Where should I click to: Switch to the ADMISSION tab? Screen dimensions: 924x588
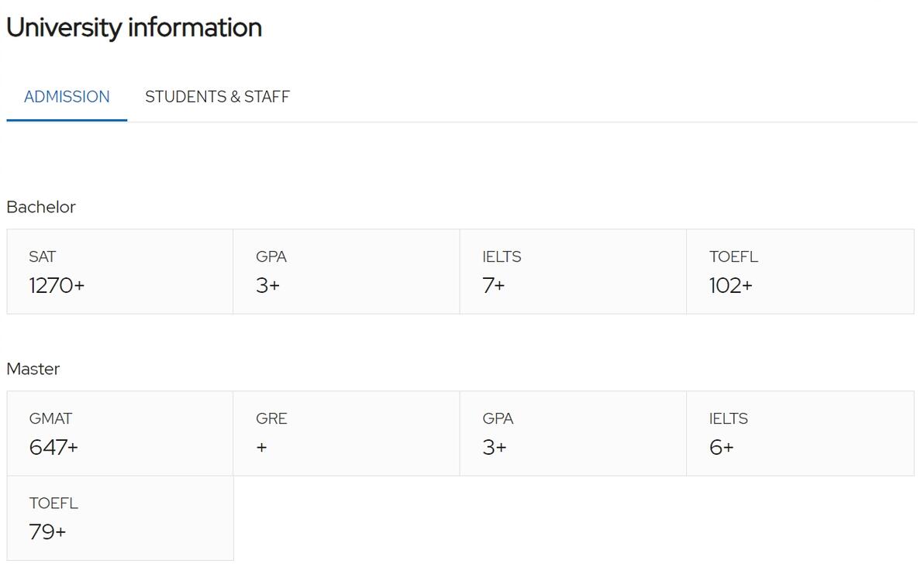click(x=67, y=97)
